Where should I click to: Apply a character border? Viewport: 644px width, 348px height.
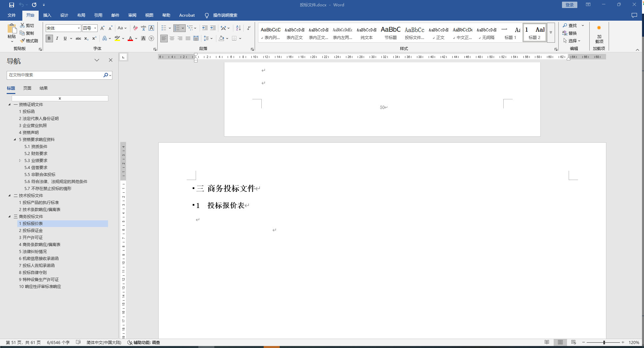coord(151,28)
